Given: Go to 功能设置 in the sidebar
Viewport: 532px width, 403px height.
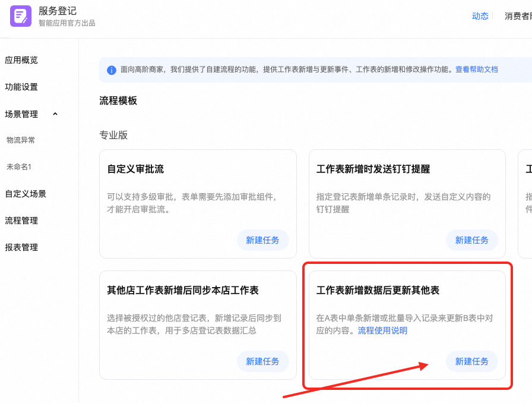Looking at the screenshot, I should click(21, 87).
